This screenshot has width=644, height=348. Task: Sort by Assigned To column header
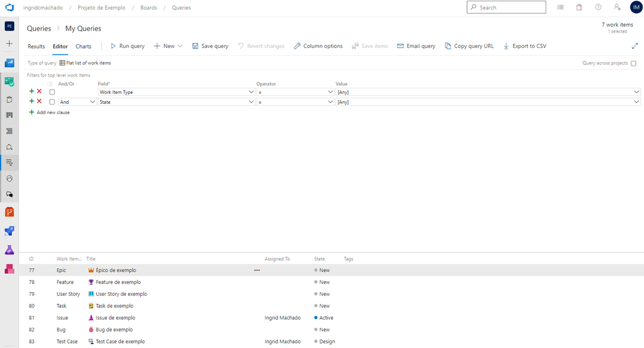277,259
